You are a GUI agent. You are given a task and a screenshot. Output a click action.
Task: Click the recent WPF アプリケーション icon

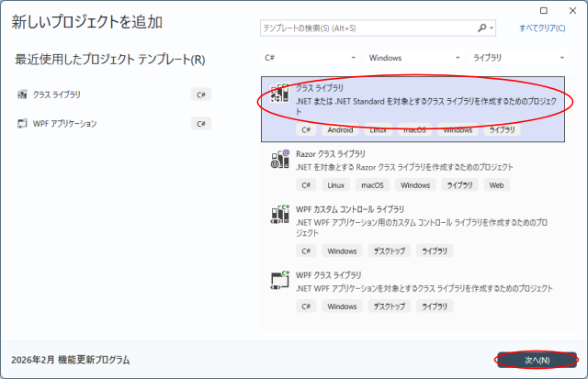pos(22,123)
